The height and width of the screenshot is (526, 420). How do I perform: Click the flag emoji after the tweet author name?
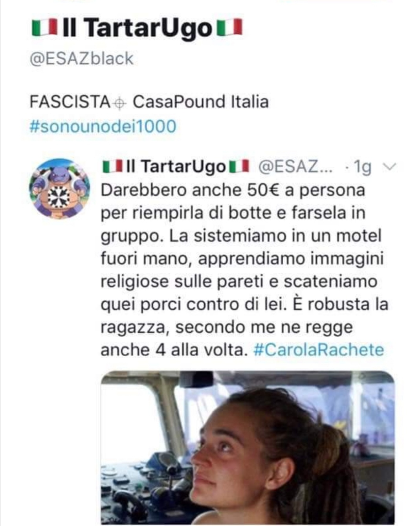pyautogui.click(x=239, y=166)
